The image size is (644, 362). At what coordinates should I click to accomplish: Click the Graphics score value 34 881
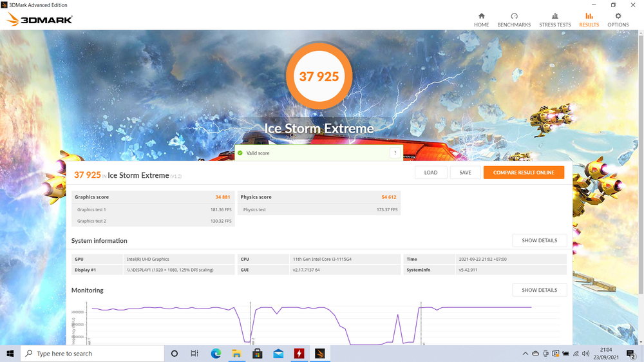pos(223,197)
